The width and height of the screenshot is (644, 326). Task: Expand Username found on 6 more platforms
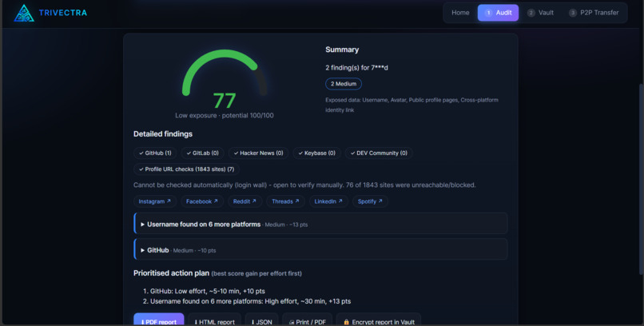coord(320,224)
